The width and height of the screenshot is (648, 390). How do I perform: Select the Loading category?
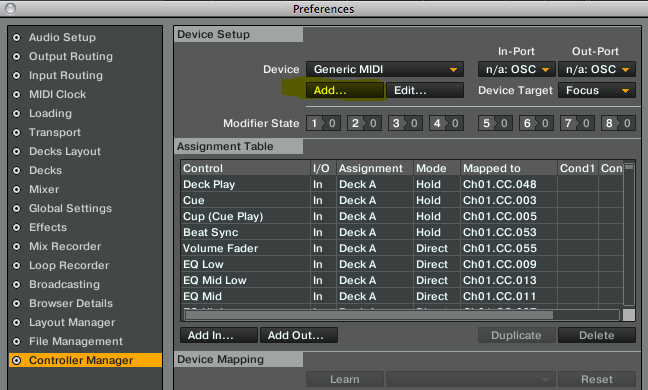point(85,113)
